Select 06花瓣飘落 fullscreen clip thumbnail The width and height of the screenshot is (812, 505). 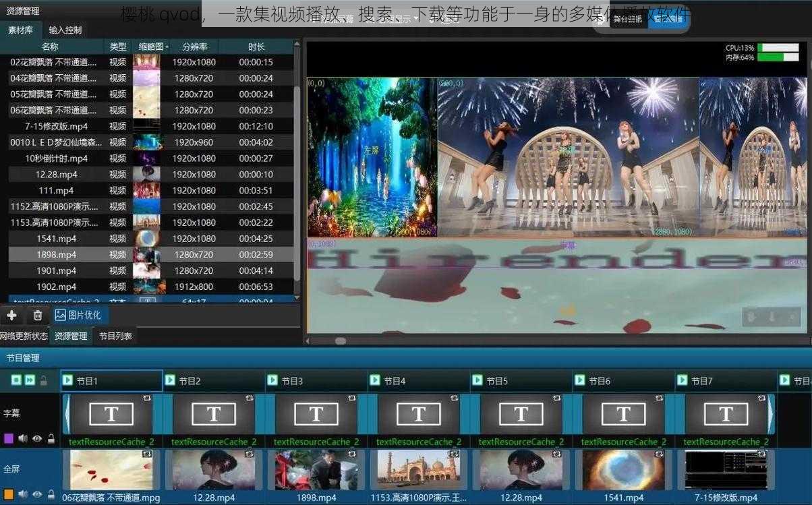click(111, 470)
